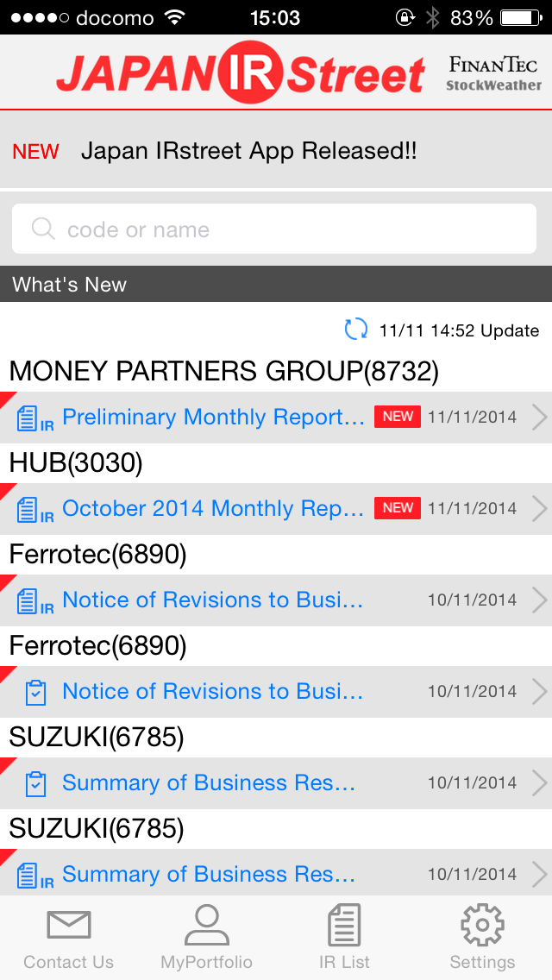Open the MyPortfolio person tab
The image size is (552, 980).
click(206, 938)
